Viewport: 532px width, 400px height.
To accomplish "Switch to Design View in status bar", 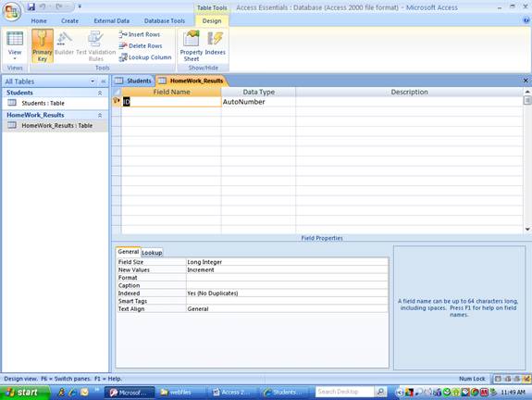I will click(526, 379).
